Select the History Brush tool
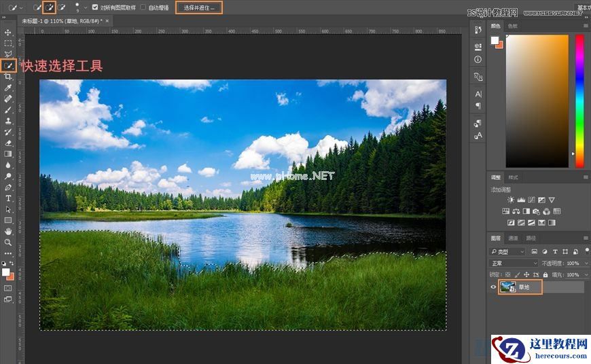 coord(8,132)
